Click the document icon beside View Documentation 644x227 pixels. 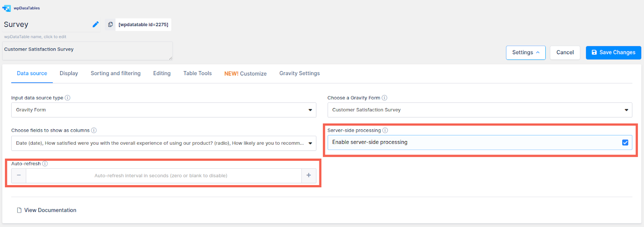click(19, 210)
